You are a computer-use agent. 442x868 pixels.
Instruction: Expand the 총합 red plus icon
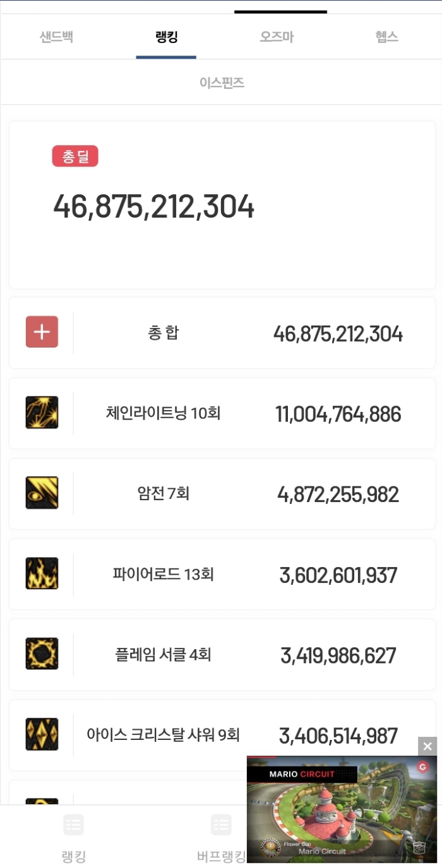point(42,332)
